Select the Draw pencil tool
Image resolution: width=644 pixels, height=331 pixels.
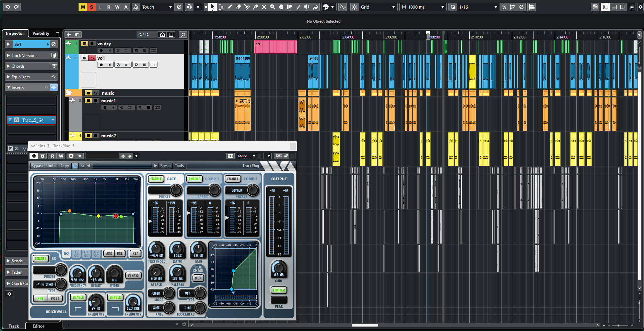coord(230,7)
